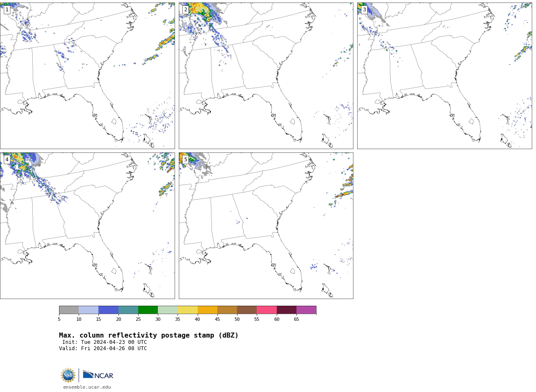Click the gray 5-10 dBZ swatch
536x392 pixels.
[x=69, y=310]
